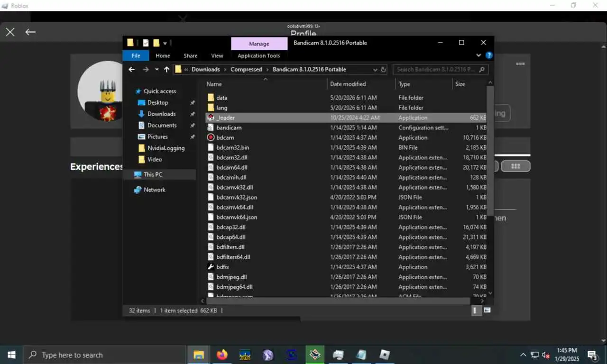Open NvidiaLogging folder in navigation pane
607x364 pixels.
[161, 148]
